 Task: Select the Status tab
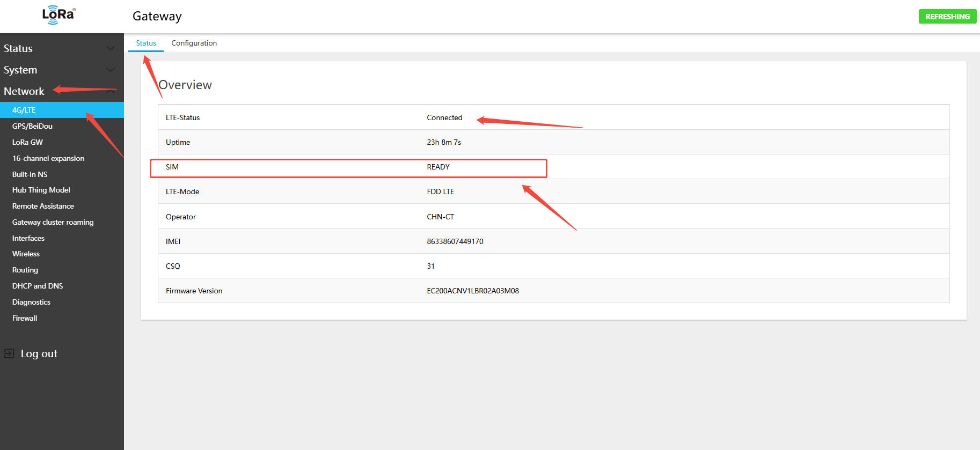point(146,43)
